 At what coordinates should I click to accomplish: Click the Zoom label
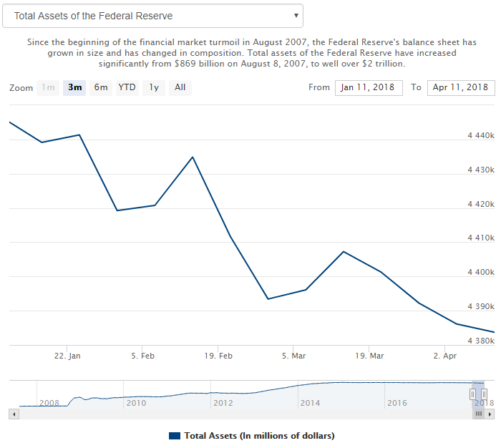click(21, 88)
